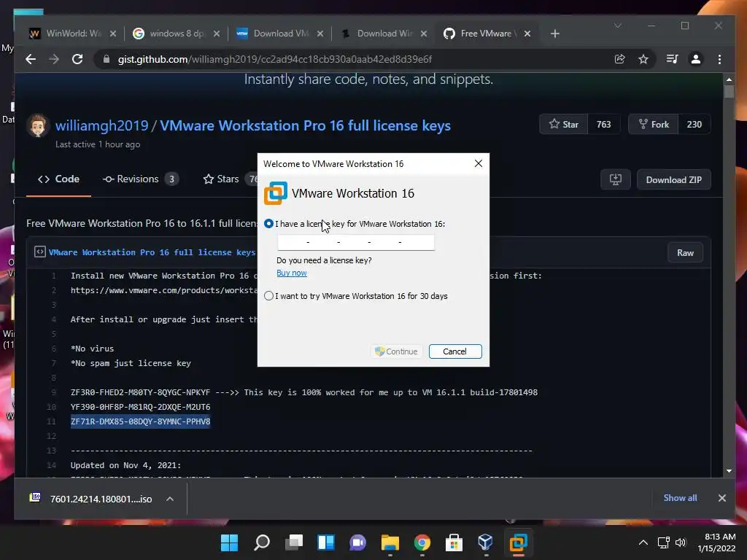
Task: Expand the download item options chevron
Action: pos(170,499)
